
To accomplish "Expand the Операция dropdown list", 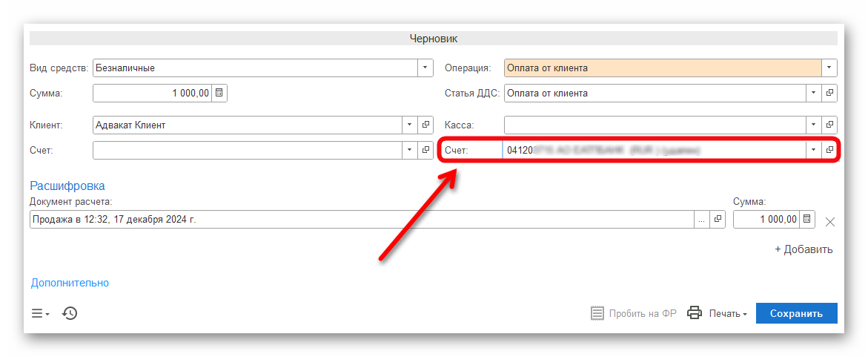I will point(829,68).
